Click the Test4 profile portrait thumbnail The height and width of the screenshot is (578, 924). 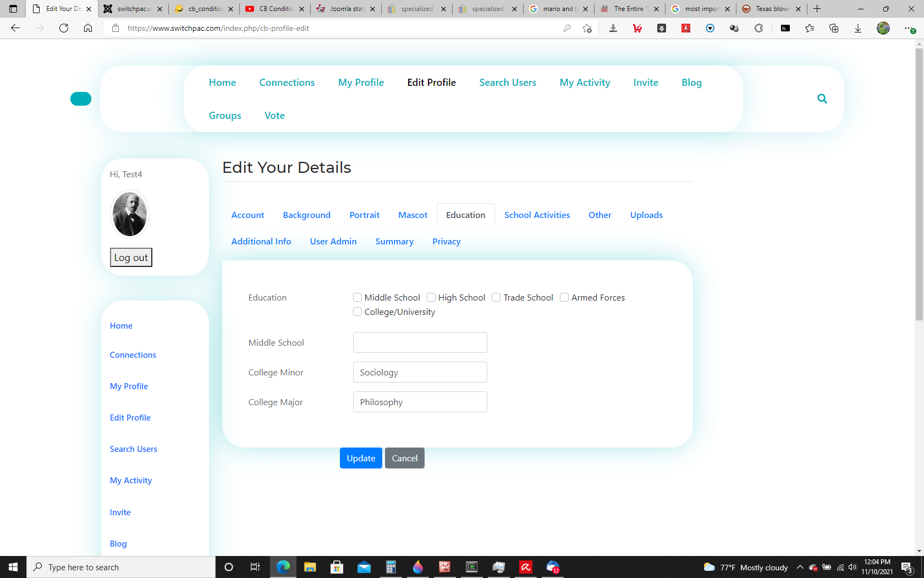[130, 214]
